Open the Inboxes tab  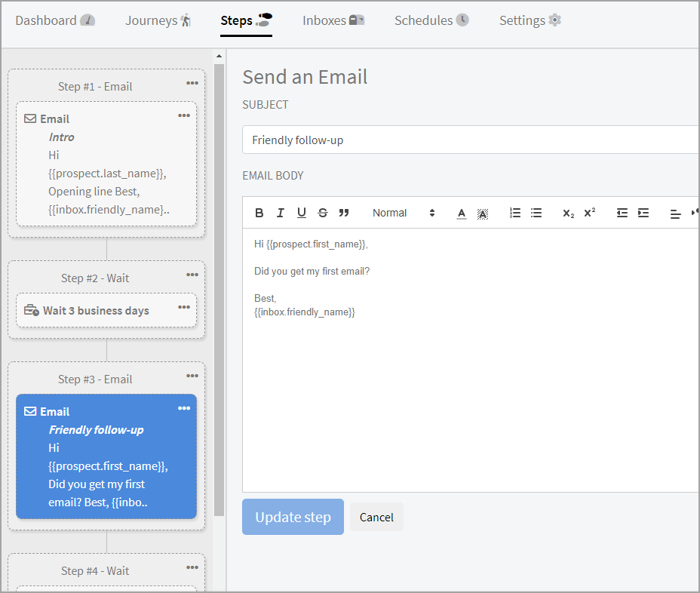click(x=333, y=20)
